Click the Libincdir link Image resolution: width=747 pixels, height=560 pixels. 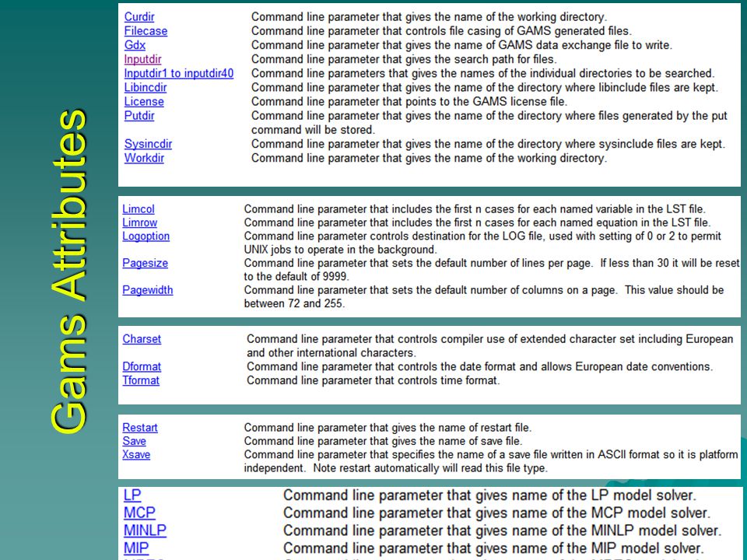146,87
